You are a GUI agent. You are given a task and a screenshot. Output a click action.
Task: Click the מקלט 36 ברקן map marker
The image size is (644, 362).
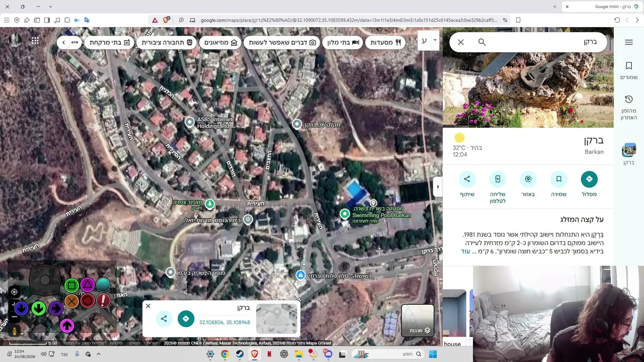297,124
